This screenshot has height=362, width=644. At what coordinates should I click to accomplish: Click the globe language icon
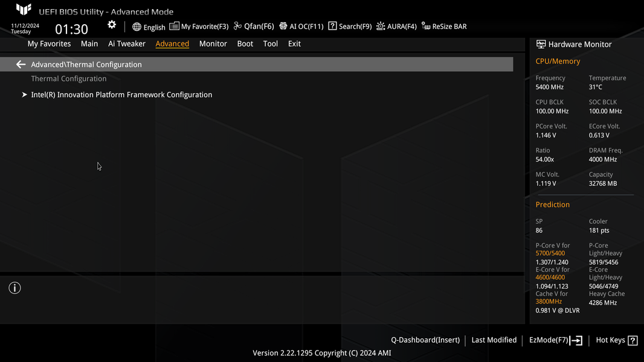[x=137, y=27]
